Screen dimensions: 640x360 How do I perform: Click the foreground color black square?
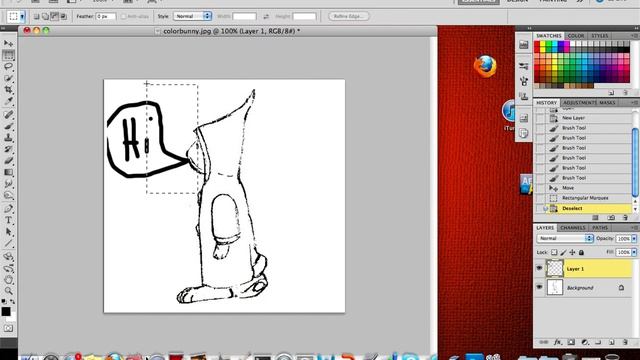[x=6, y=311]
